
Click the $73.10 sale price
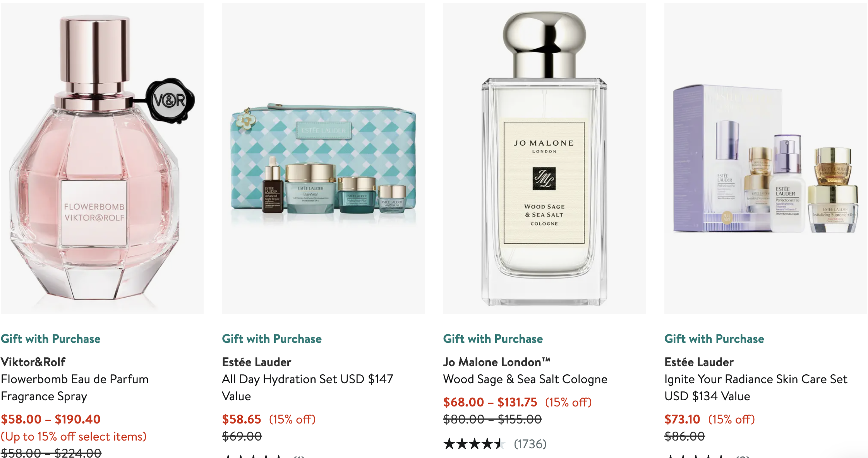[683, 419]
